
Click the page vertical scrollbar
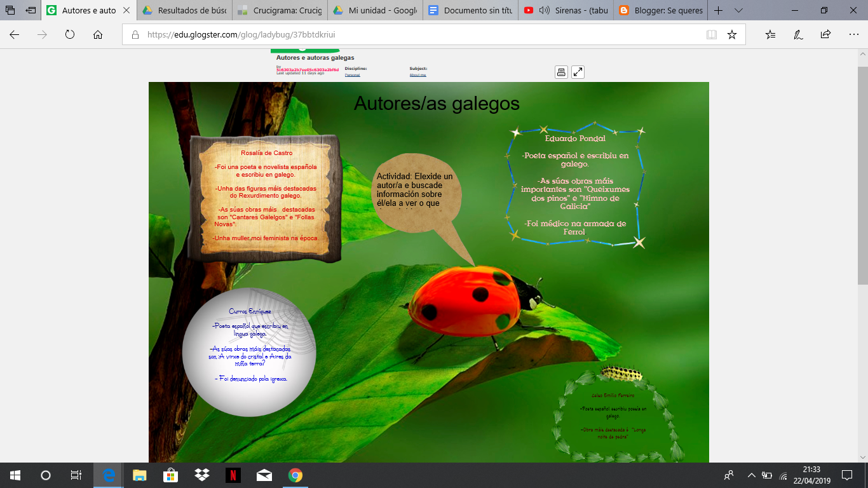coord(862,255)
